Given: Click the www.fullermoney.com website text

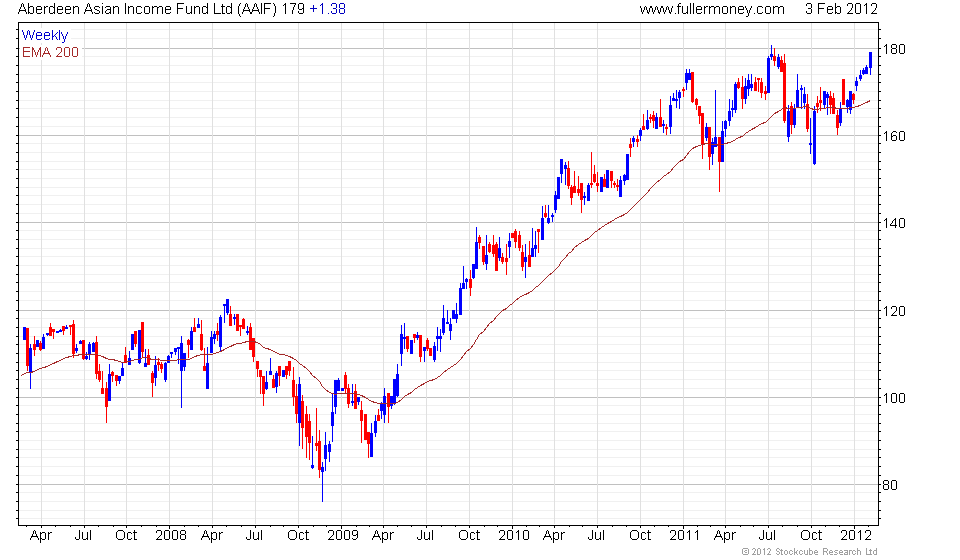Looking at the screenshot, I should pyautogui.click(x=712, y=9).
